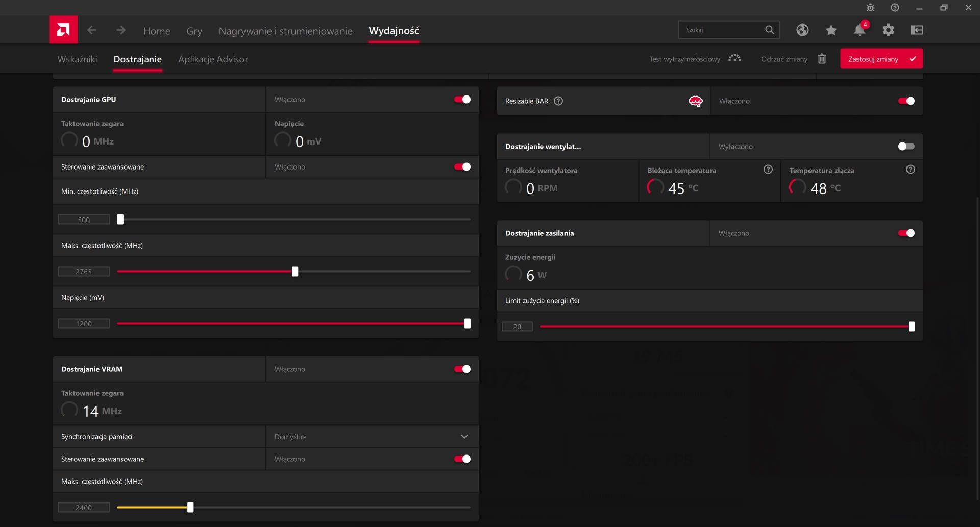Screen dimensions: 980x527
Task: Click the 'Dostrajanie VRAM' heading
Action: pyautogui.click(x=92, y=369)
